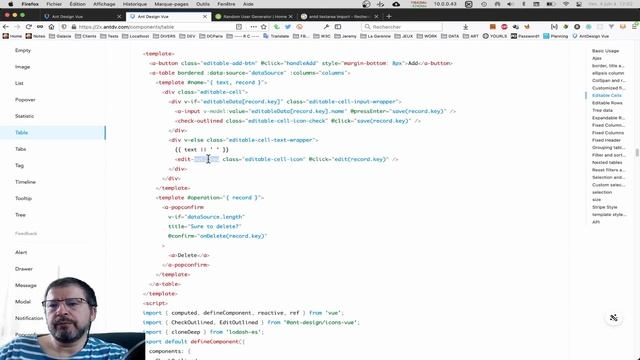Reload the current page

[29, 27]
